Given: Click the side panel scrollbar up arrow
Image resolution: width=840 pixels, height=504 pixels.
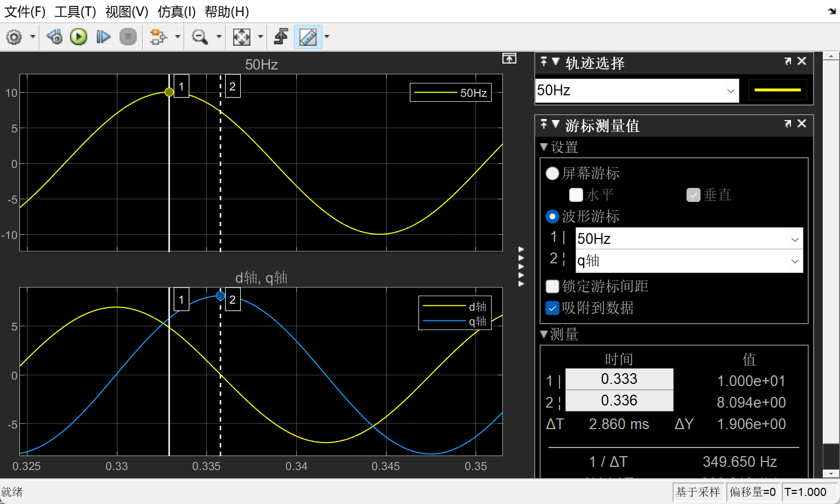Looking at the screenshot, I should (x=831, y=56).
